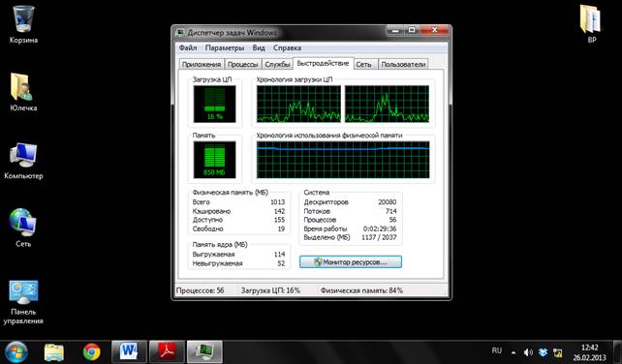This screenshot has height=364, width=622.
Task: Click the physical memory history graph
Action: (x=343, y=160)
